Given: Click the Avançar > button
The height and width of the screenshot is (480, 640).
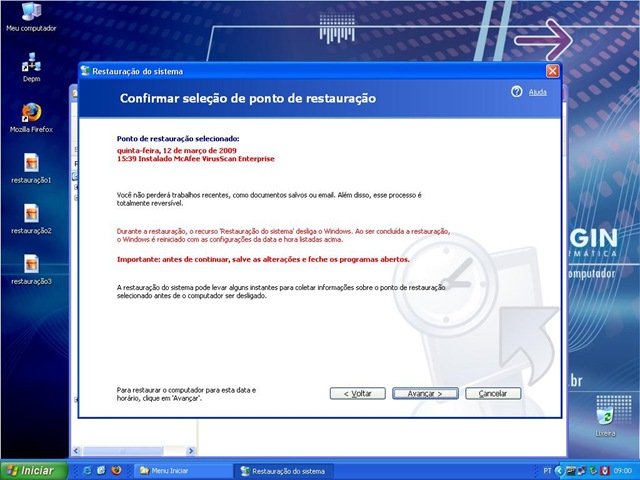Looking at the screenshot, I should 425,393.
